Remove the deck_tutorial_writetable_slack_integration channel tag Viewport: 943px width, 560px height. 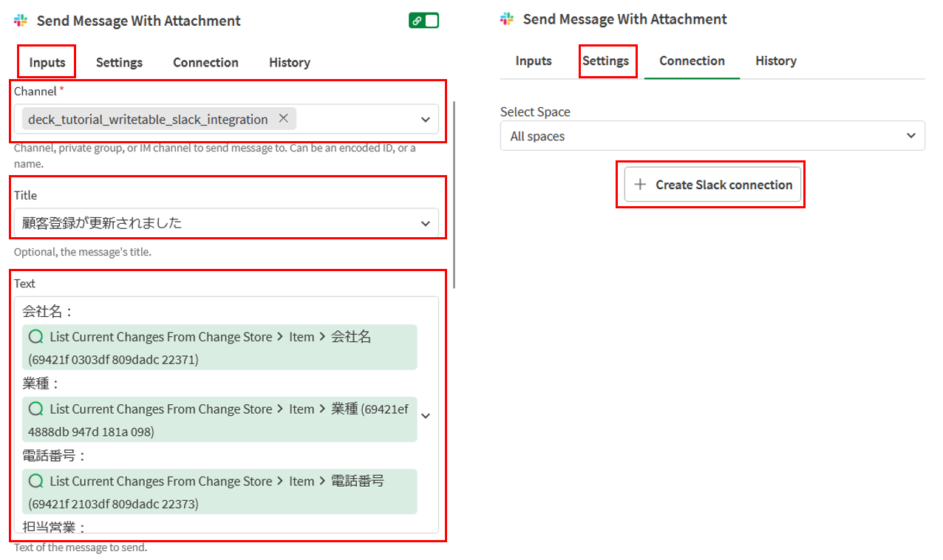[283, 118]
